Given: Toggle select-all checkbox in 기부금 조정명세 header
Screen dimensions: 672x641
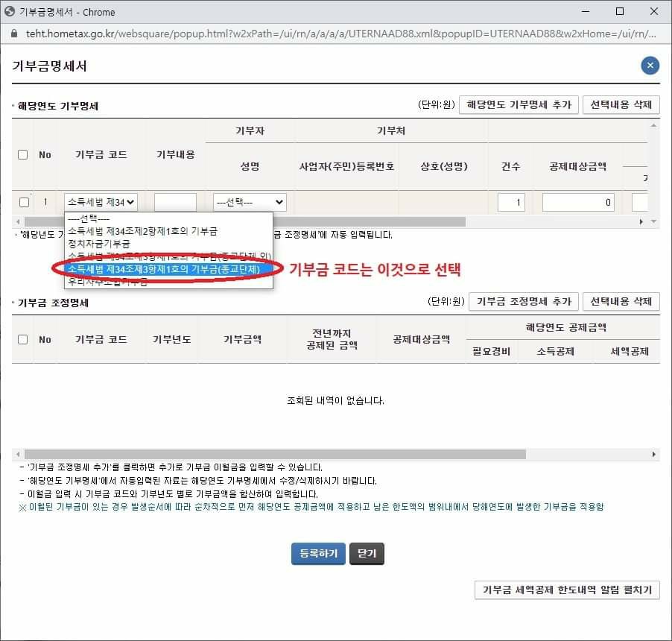Looking at the screenshot, I should (x=23, y=339).
